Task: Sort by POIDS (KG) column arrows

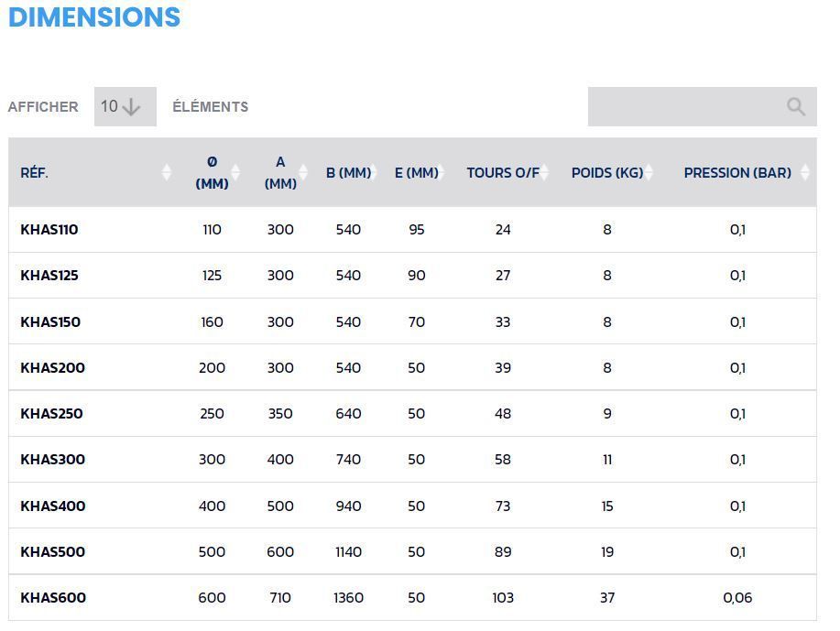Action: 649,172
